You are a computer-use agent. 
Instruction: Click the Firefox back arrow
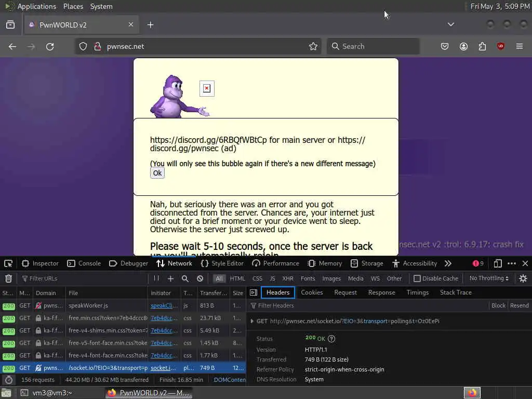coord(12,46)
